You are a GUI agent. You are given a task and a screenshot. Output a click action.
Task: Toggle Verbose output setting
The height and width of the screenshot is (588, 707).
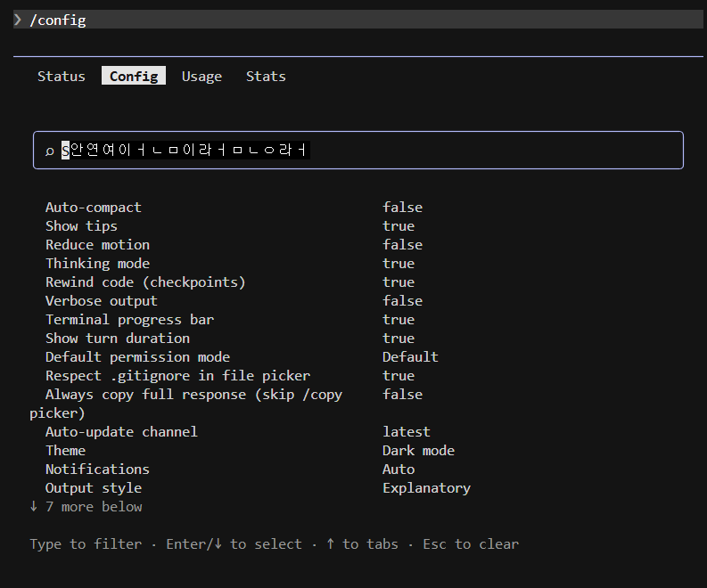tap(101, 301)
